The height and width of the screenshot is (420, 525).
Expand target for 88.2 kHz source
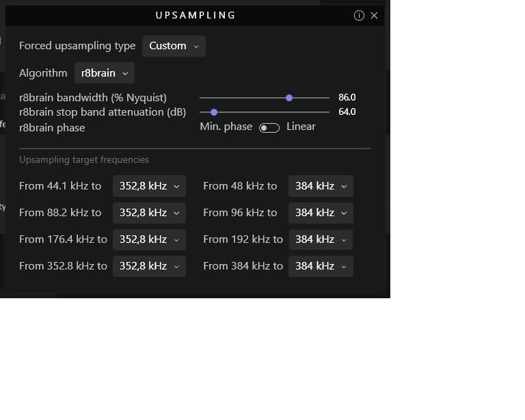click(149, 213)
